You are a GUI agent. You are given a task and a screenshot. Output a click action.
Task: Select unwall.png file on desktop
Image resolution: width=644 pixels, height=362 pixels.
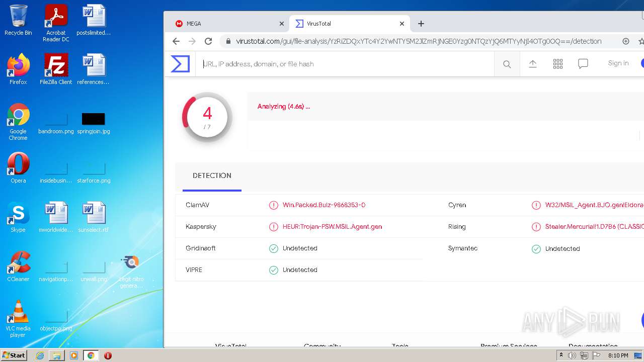click(x=94, y=271)
